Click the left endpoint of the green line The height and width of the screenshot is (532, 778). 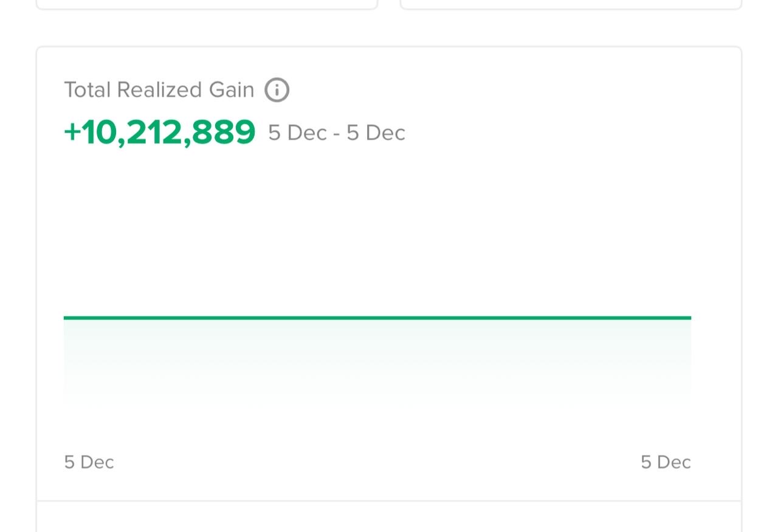click(66, 317)
